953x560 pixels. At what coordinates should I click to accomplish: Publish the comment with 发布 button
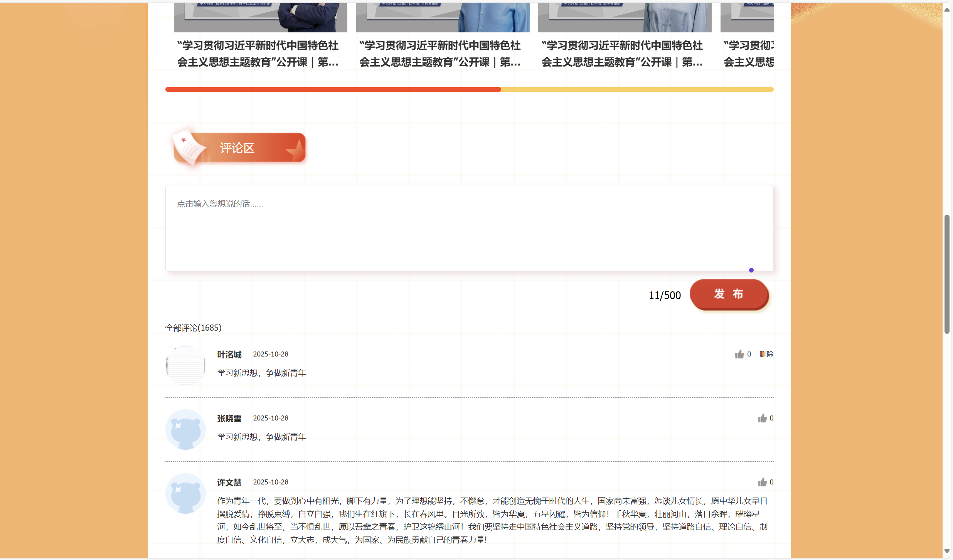[x=729, y=294]
